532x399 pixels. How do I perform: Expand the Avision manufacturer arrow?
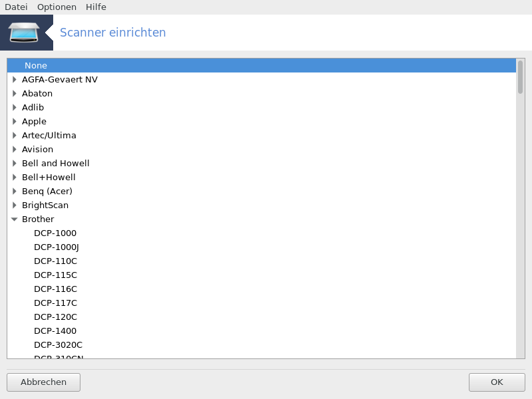click(14, 149)
